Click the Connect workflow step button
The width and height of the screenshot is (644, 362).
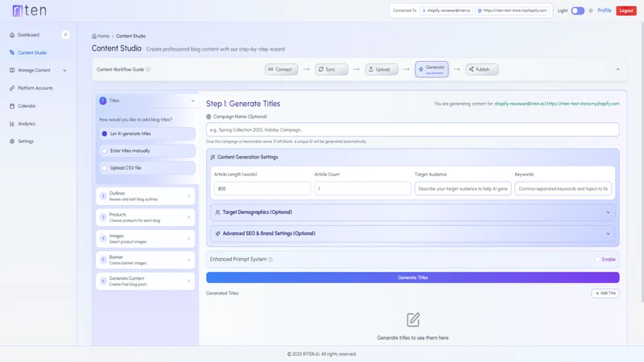click(281, 69)
